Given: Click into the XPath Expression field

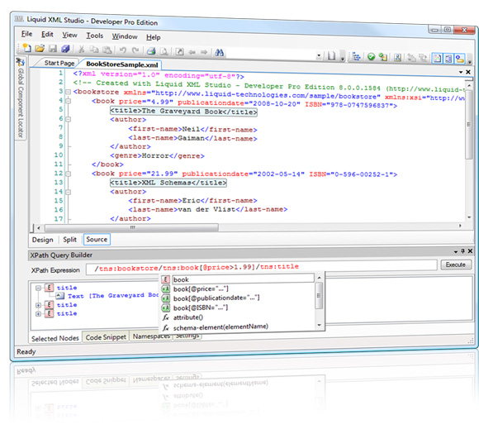Looking at the screenshot, I should [261, 267].
